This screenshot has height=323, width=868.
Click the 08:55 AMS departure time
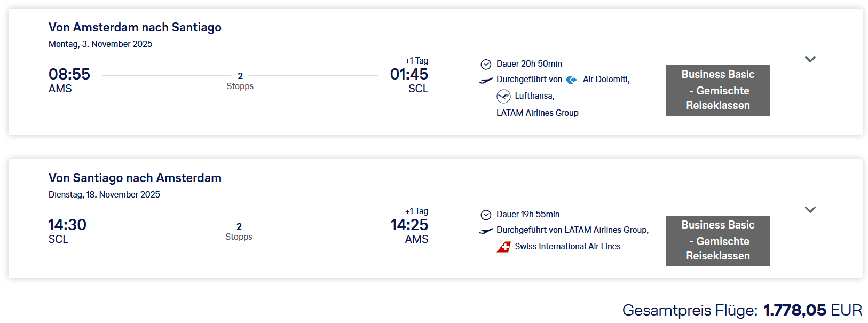[x=69, y=80]
